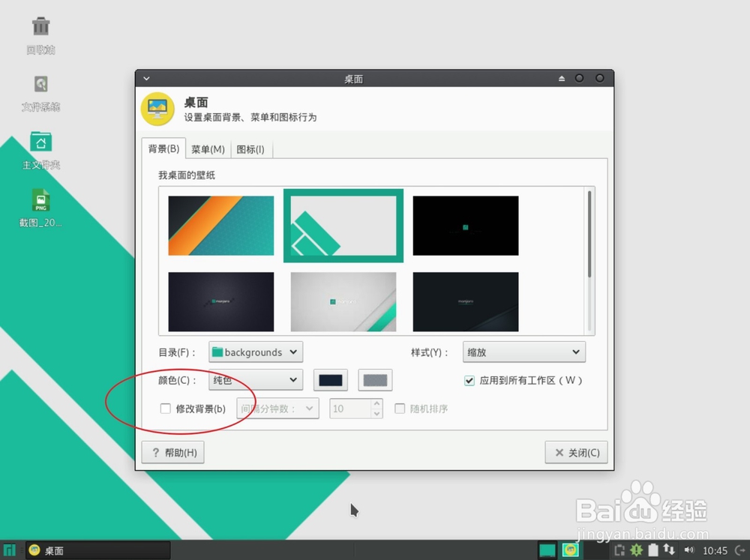This screenshot has height=560, width=750.
Task: Open the 截图_20 PNG file on desktop
Action: [40, 201]
